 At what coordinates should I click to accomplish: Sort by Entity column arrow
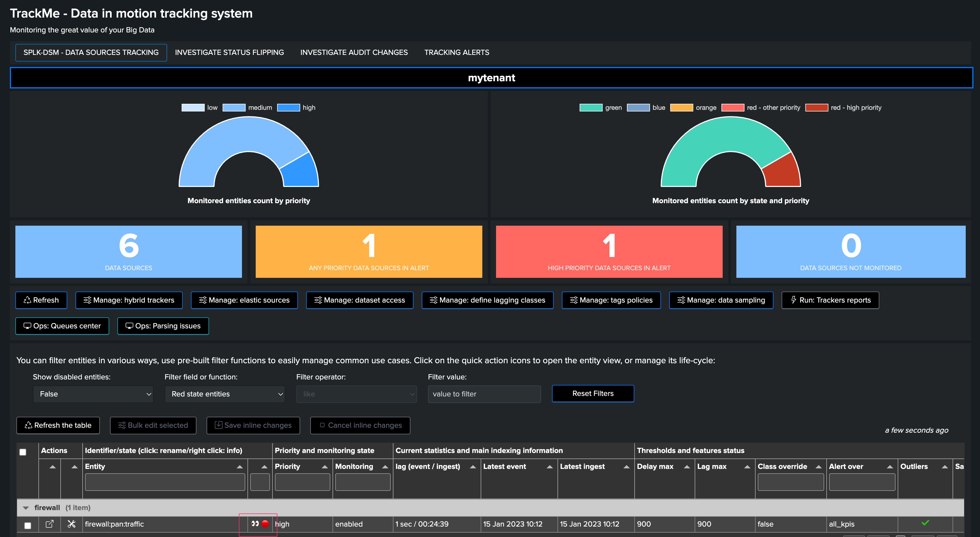tap(240, 467)
